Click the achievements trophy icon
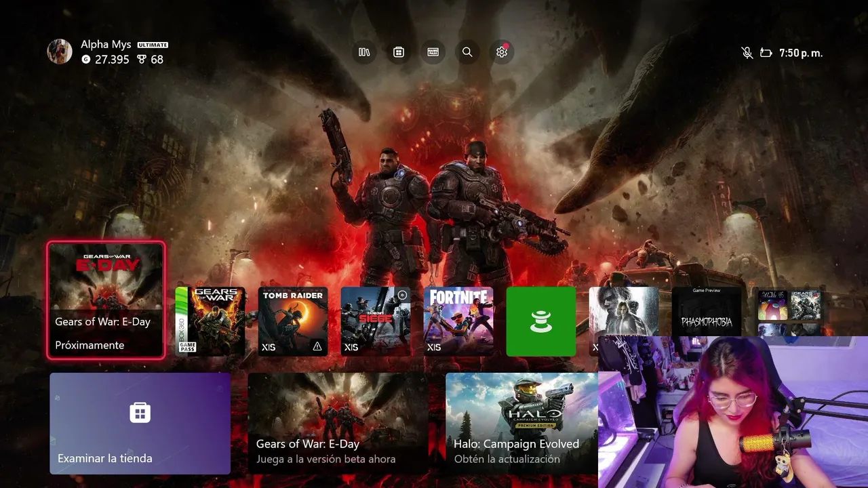 coord(142,60)
